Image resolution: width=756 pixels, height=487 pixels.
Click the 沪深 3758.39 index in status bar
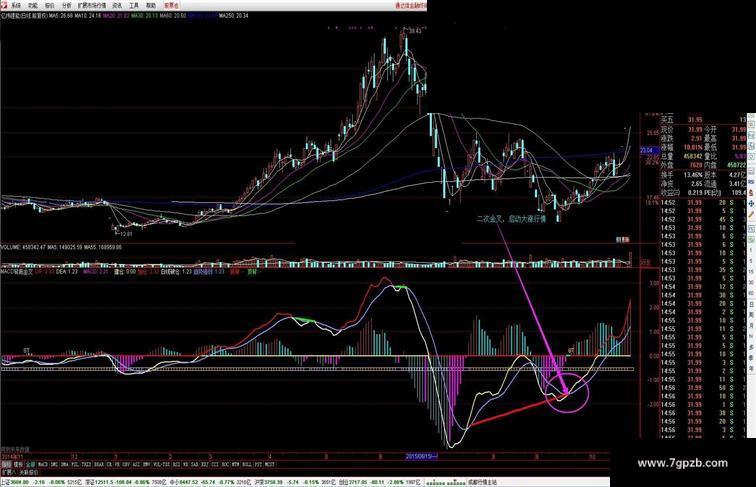click(x=271, y=482)
